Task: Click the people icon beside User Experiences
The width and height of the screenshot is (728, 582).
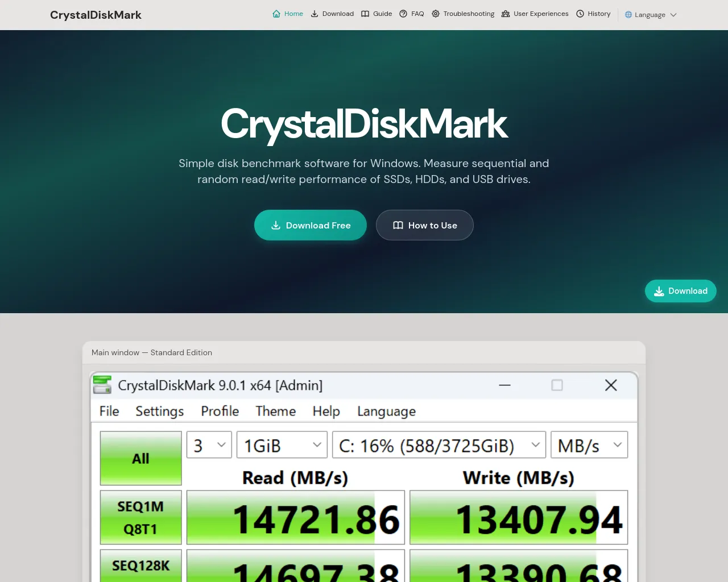Action: click(506, 14)
